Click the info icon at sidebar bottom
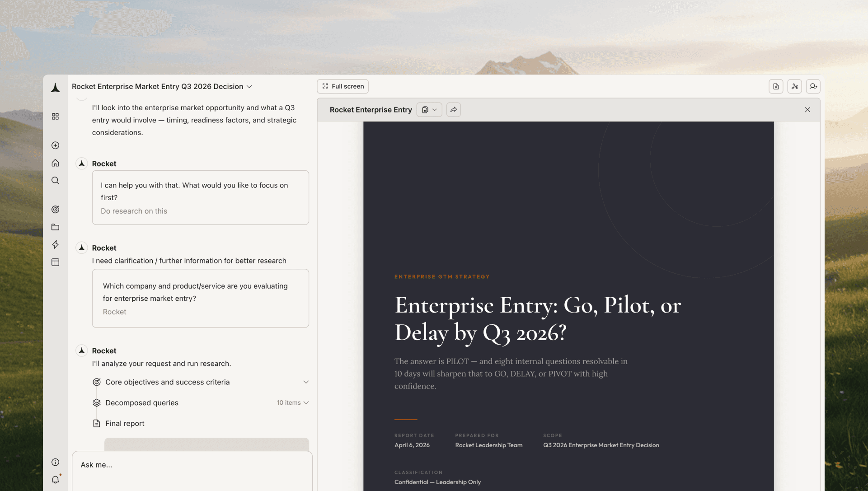Viewport: 868px width, 491px height. (55, 462)
